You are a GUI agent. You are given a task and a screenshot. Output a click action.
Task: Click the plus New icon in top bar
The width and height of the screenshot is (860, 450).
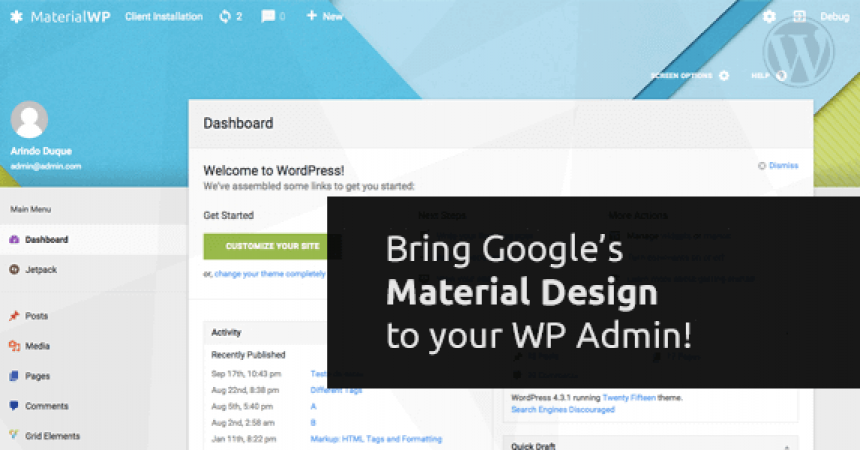click(312, 15)
